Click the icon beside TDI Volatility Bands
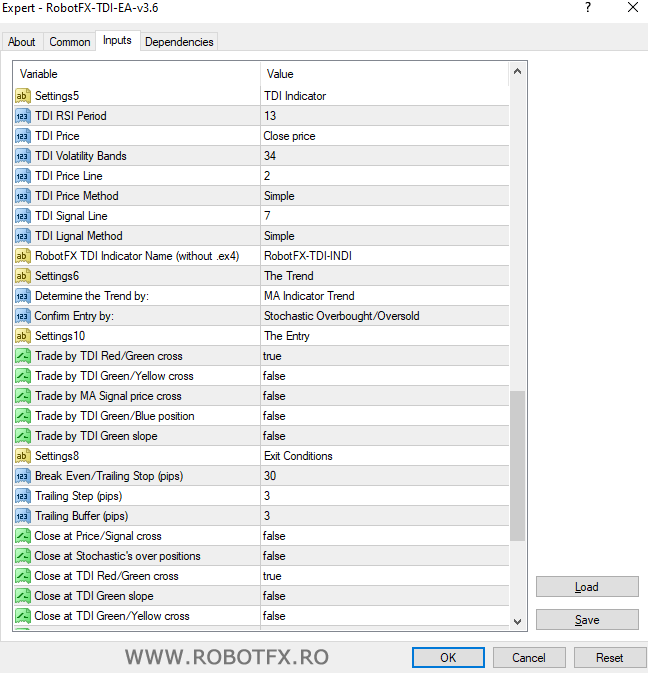The height and width of the screenshot is (673, 648). (x=23, y=156)
